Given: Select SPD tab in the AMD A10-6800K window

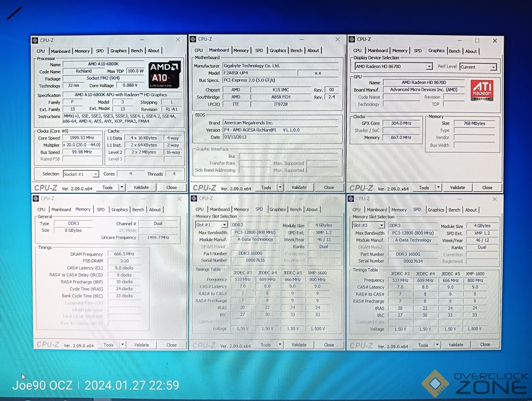Looking at the screenshot, I should click(100, 51).
